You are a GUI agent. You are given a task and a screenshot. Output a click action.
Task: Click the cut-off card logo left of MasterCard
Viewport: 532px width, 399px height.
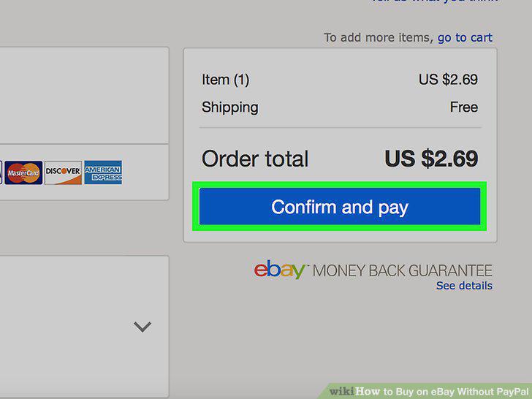[x=1, y=172]
